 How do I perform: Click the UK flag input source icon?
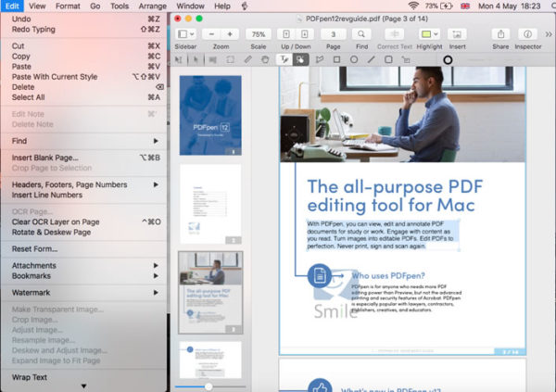click(x=465, y=6)
